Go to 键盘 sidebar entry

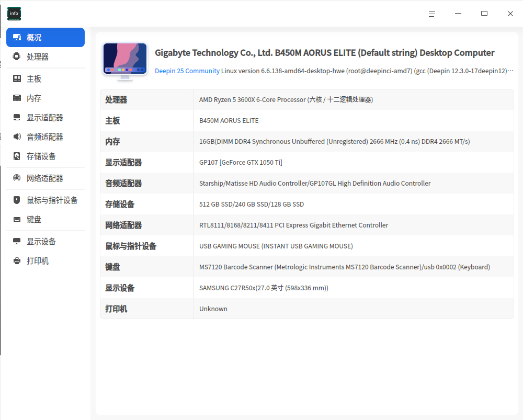tap(46, 220)
